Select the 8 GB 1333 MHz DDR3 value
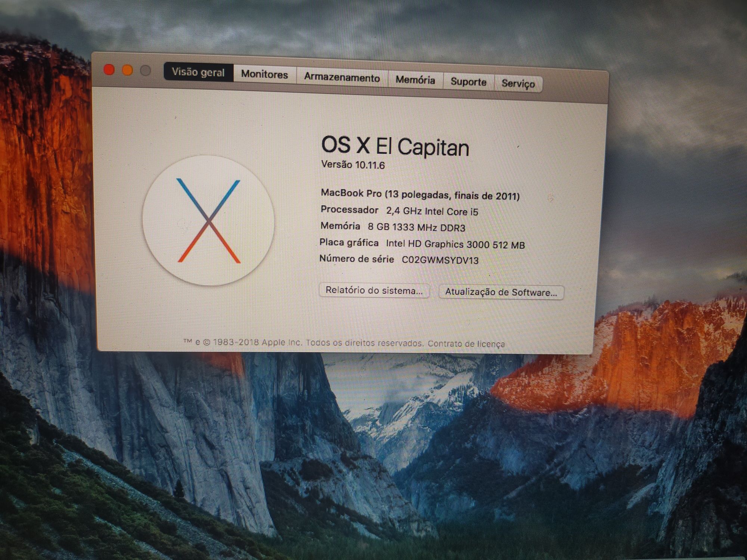Image resolution: width=747 pixels, height=560 pixels. point(416,227)
